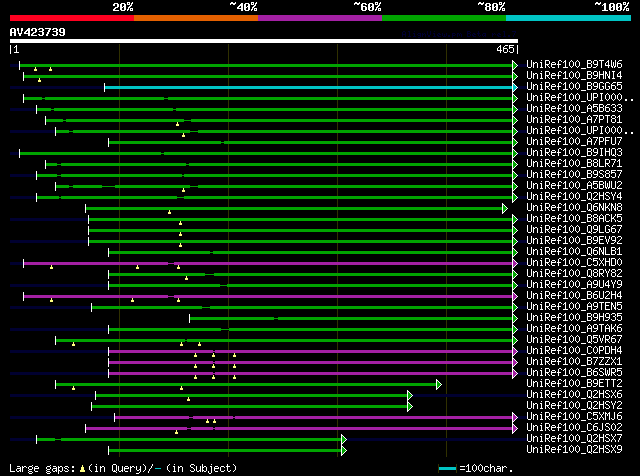Click the UniRef100_Q2HSX6 label
The height and width of the screenshot is (476, 640).
pyautogui.click(x=574, y=395)
